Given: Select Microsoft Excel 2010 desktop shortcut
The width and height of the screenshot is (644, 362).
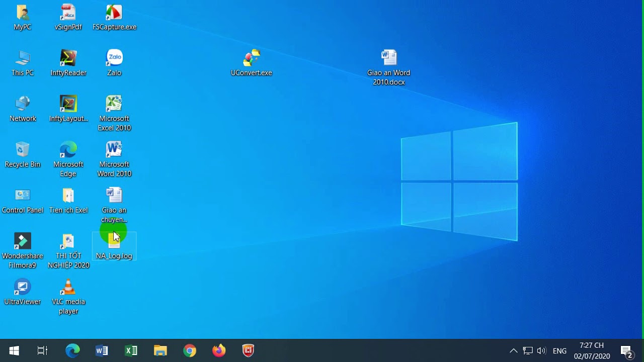Looking at the screenshot, I should pos(114,114).
